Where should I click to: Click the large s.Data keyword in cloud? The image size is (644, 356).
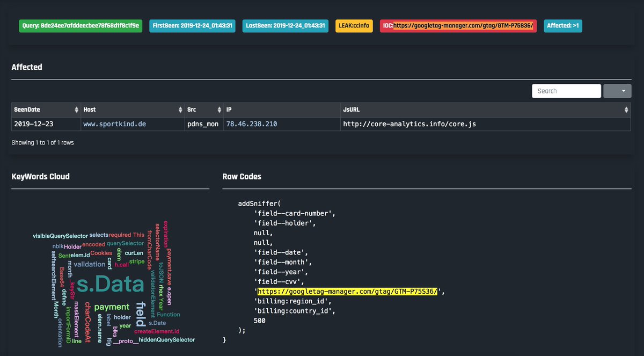(111, 285)
